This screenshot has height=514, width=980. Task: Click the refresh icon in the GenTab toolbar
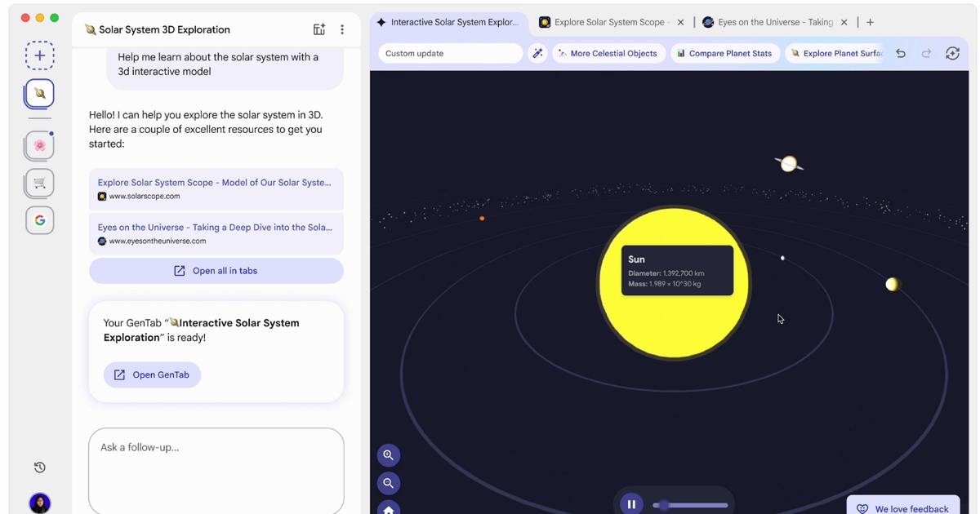(x=952, y=52)
